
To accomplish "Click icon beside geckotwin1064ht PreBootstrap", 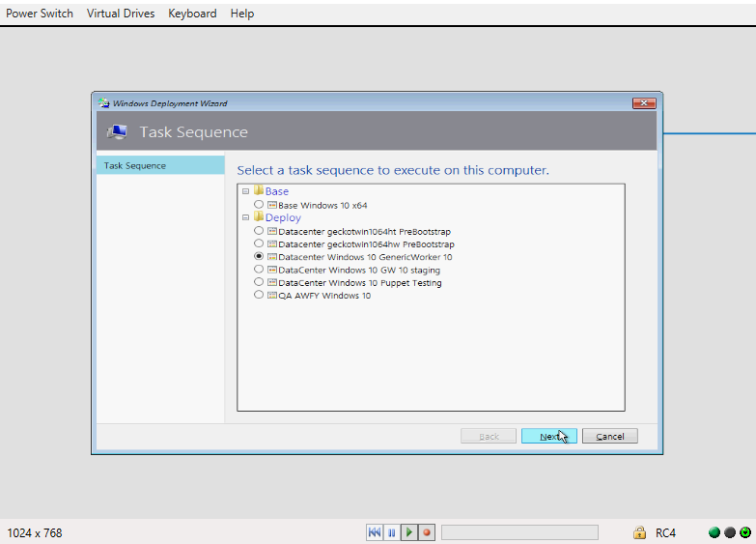I will [x=272, y=231].
